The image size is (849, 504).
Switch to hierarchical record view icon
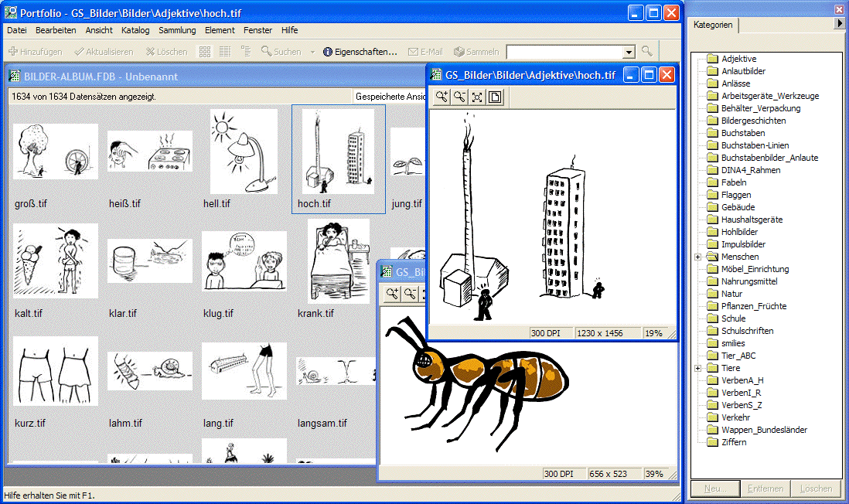(x=246, y=52)
